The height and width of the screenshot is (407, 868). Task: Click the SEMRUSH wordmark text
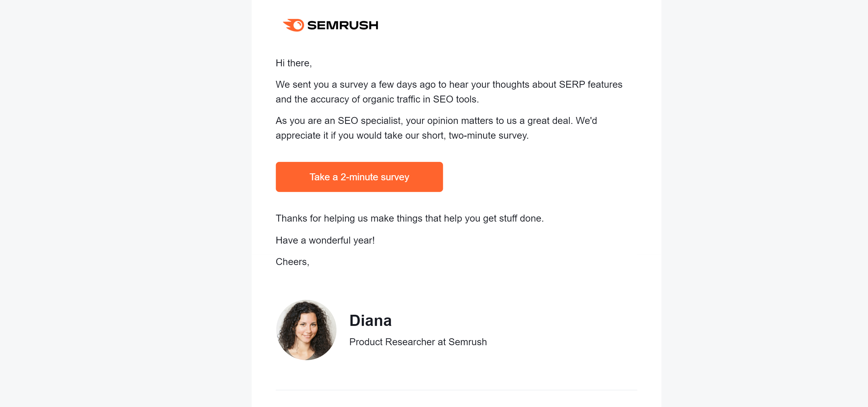point(343,25)
